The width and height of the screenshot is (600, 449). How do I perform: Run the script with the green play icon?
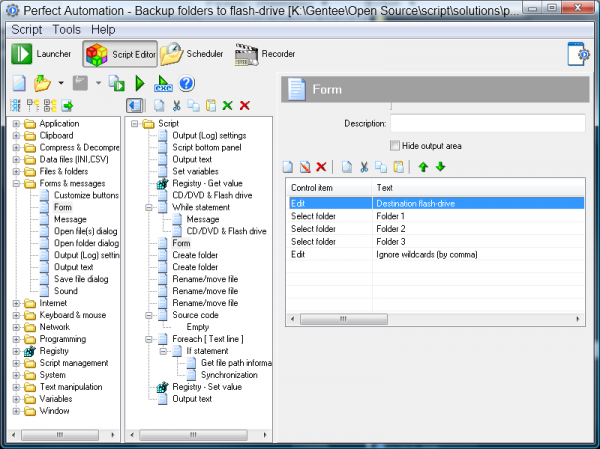(139, 83)
